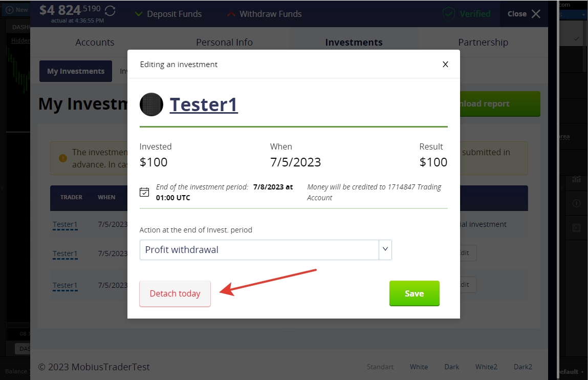This screenshot has width=588, height=380.
Task: Click the Close X in top bar
Action: click(536, 14)
